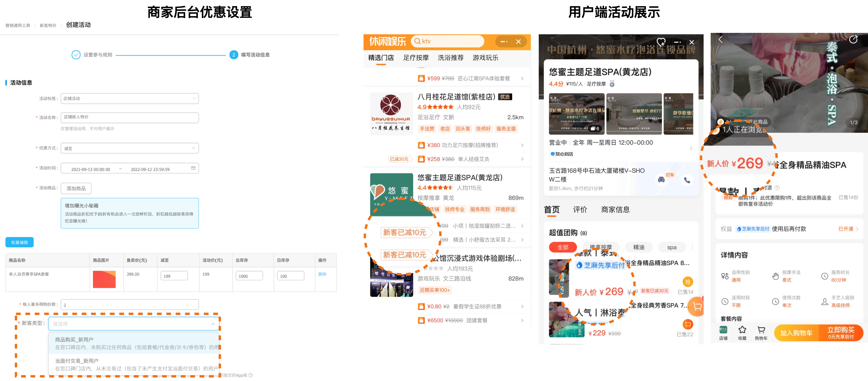
Task: Click the 抢 grab button on first deal
Action: click(x=688, y=282)
